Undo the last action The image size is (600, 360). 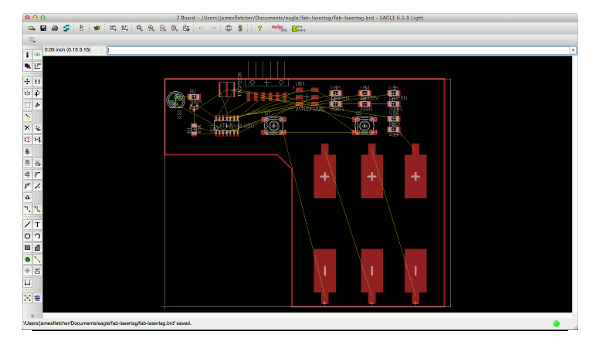[201, 28]
